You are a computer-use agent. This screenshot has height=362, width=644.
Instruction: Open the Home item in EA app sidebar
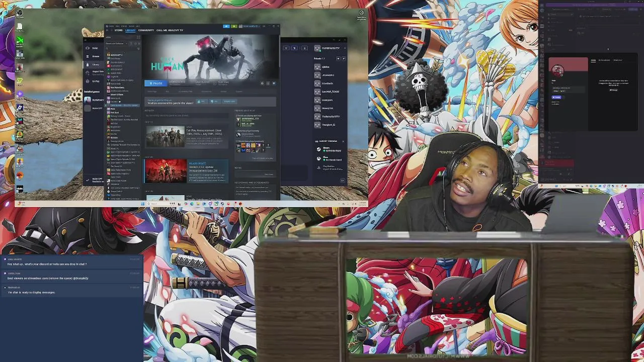tap(95, 48)
